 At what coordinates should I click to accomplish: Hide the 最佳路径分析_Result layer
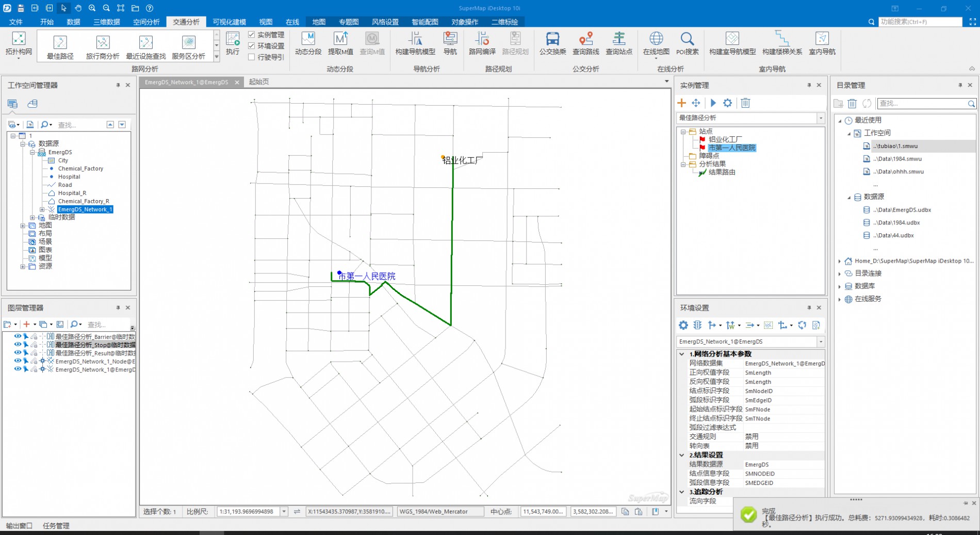(18, 353)
